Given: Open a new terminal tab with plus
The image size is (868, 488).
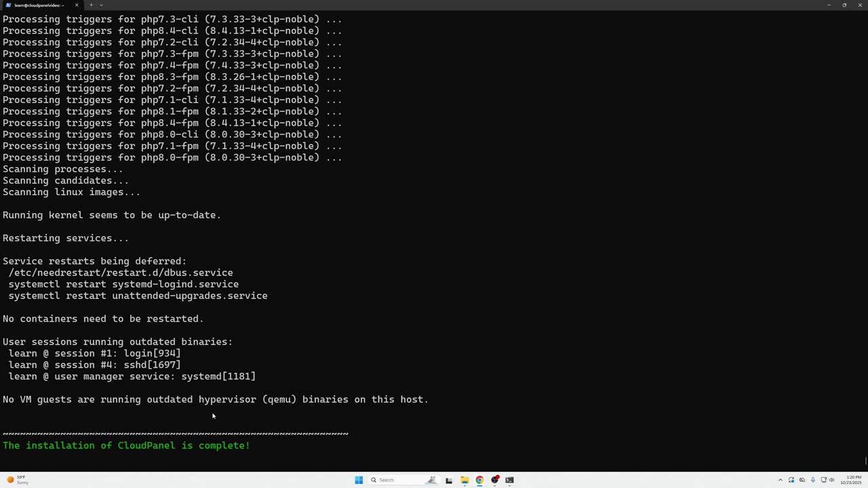Looking at the screenshot, I should tap(91, 5).
